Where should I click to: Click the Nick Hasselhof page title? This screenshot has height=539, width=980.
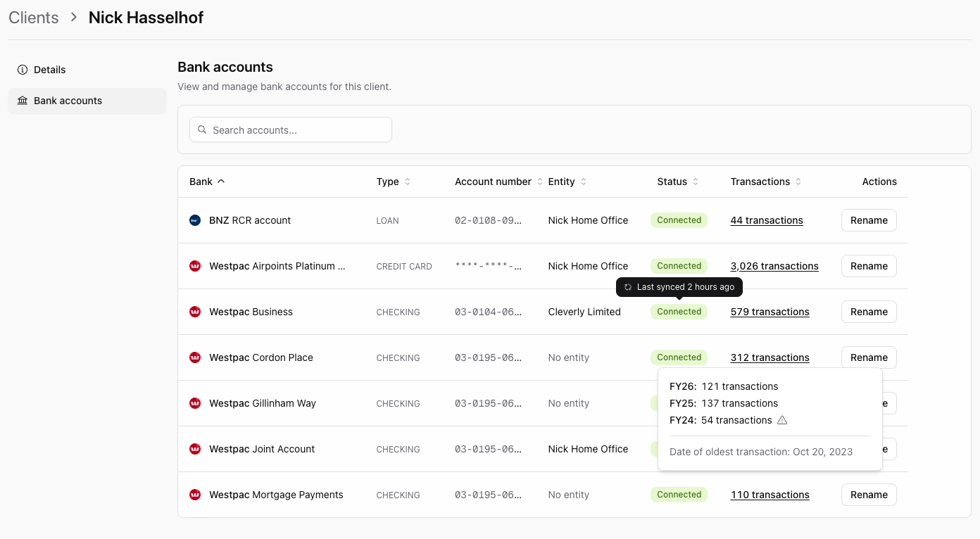click(146, 18)
